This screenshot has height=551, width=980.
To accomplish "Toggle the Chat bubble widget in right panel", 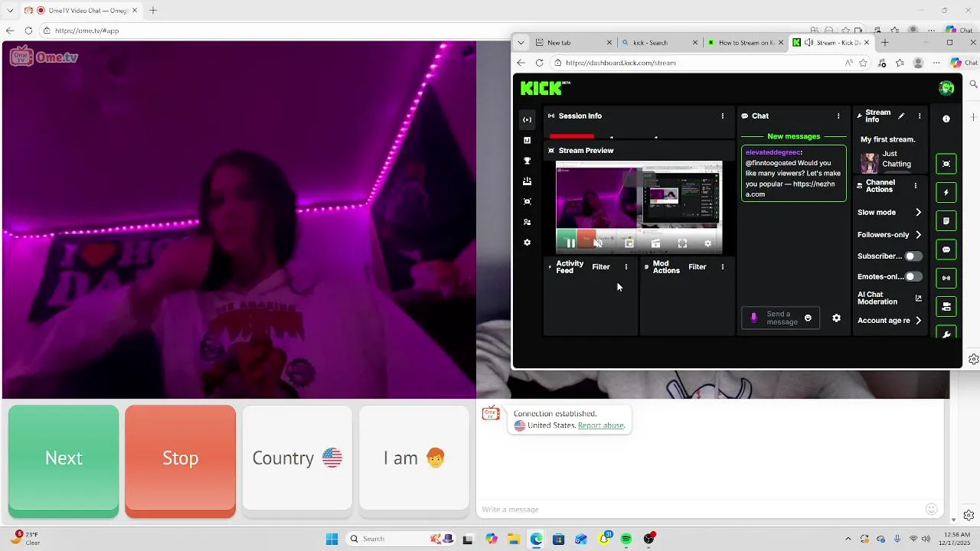I will (946, 249).
